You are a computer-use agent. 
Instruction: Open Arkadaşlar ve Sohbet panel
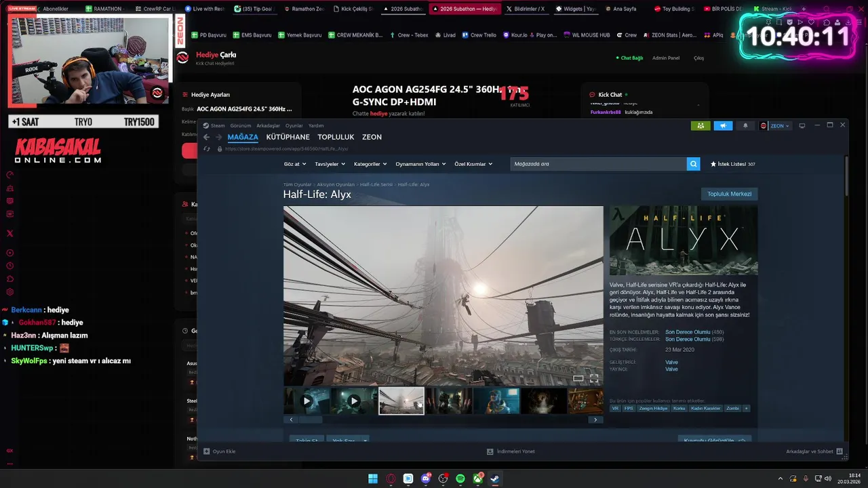[x=814, y=451]
